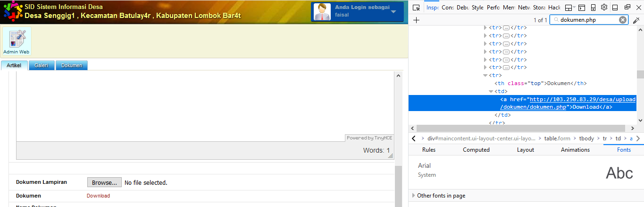Click the closing </td> tag line

point(503,115)
